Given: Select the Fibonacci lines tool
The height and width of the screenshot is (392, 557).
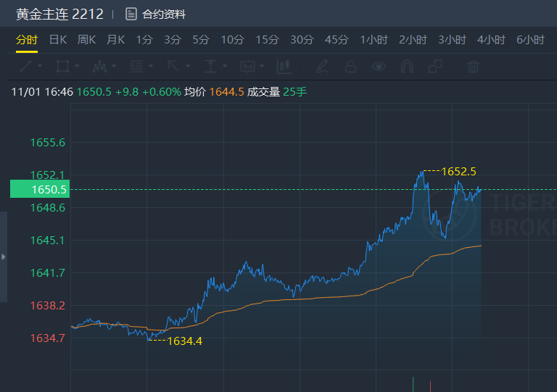Looking at the screenshot, I should [x=137, y=66].
